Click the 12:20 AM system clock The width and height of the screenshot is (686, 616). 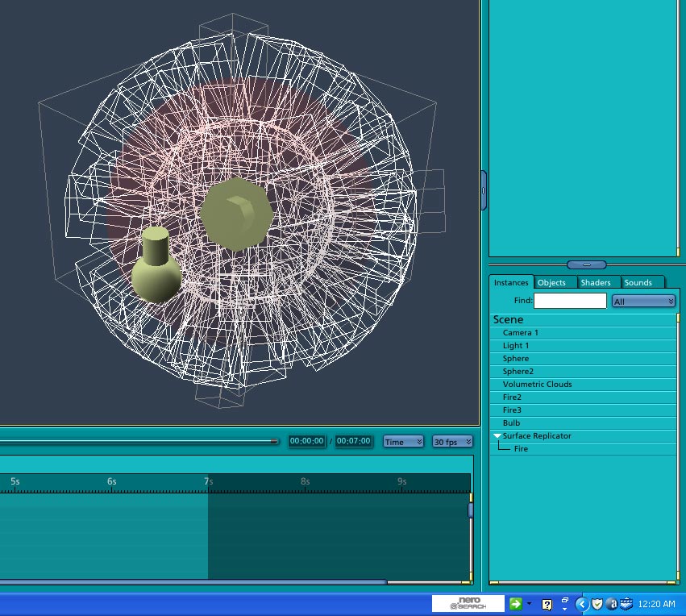(x=656, y=604)
